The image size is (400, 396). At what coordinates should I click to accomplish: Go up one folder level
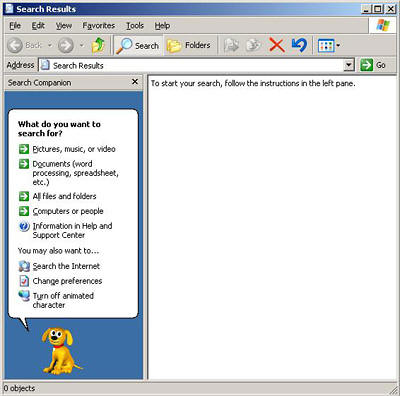tap(98, 45)
